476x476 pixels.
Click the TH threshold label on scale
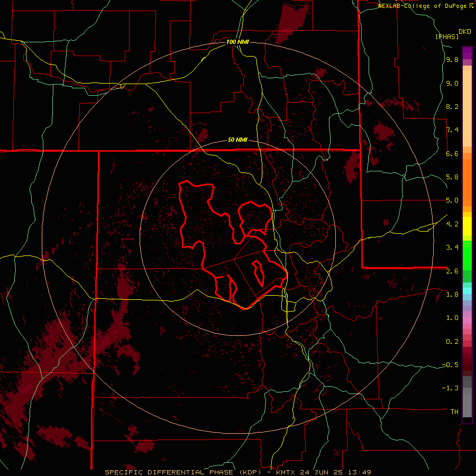point(454,412)
